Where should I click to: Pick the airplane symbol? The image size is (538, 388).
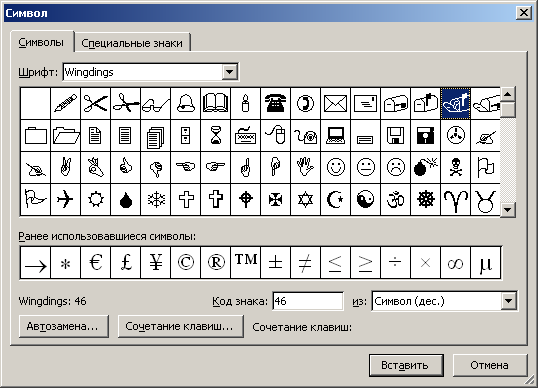click(66, 199)
